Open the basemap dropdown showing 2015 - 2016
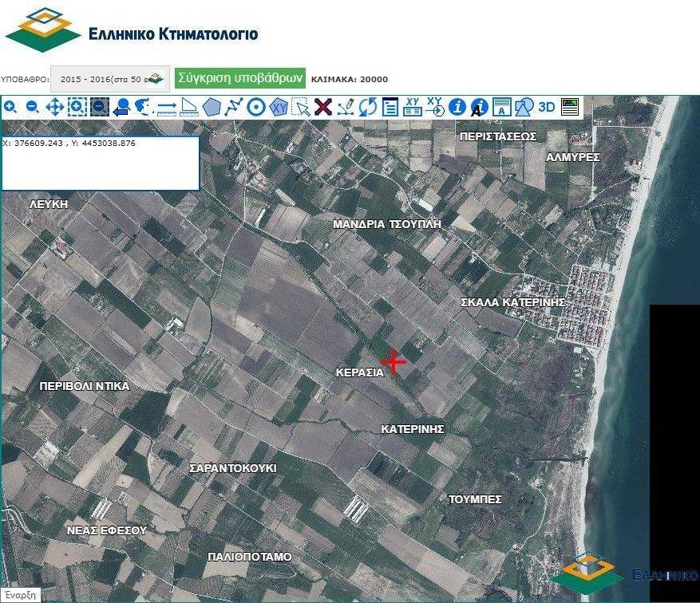The height and width of the screenshot is (603, 700). pos(110,79)
